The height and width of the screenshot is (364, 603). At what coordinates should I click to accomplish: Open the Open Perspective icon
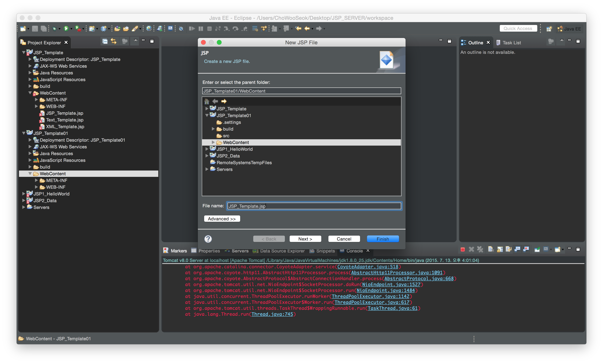[x=549, y=29]
